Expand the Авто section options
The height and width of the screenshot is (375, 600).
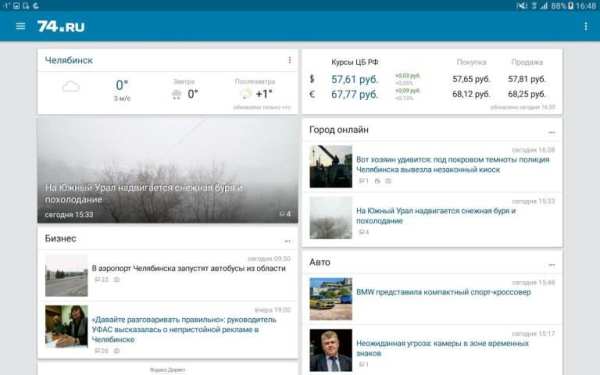coord(551,264)
